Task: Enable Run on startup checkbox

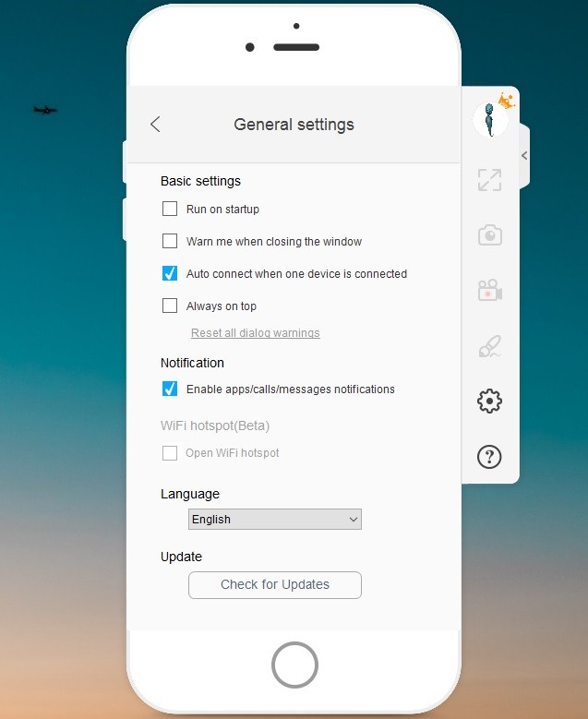Action: (170, 209)
